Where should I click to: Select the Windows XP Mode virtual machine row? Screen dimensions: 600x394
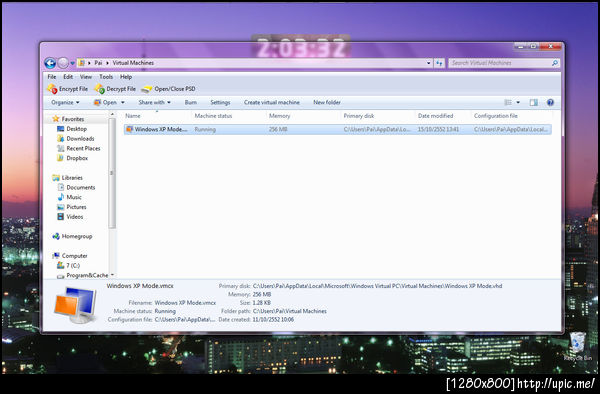(338, 129)
